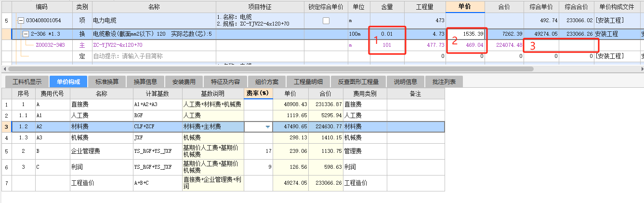644x203 pixels.
Task: Click the 自动提示：请输入子目简称 input cell
Action: pyautogui.click(x=154, y=56)
